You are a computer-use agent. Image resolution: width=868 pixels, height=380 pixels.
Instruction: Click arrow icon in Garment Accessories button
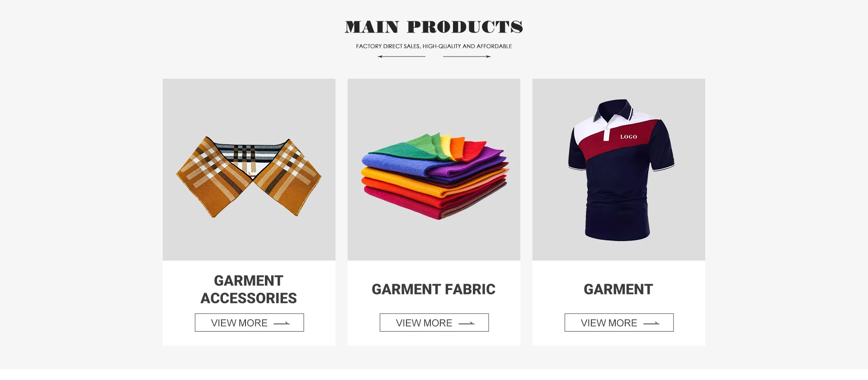point(282,323)
